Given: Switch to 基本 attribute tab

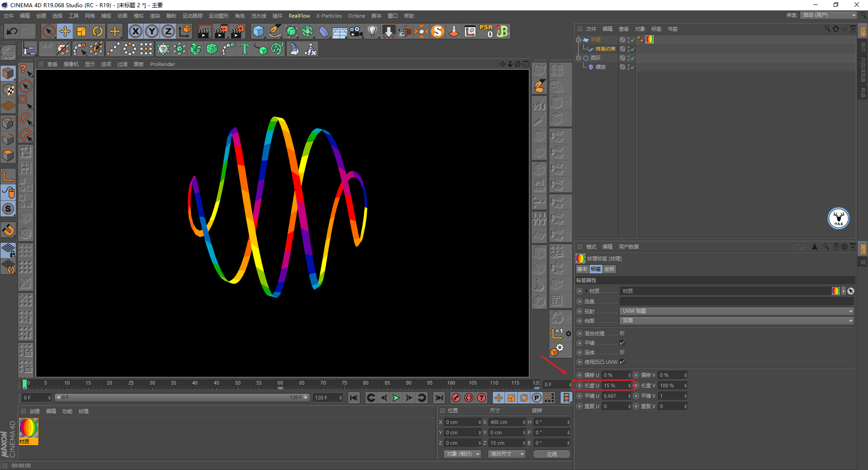Looking at the screenshot, I should (582, 269).
